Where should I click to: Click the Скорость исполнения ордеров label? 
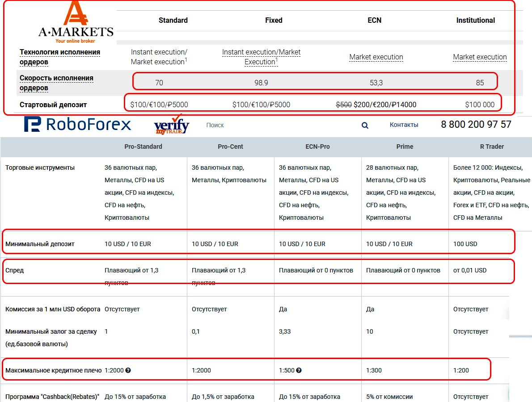[56, 83]
